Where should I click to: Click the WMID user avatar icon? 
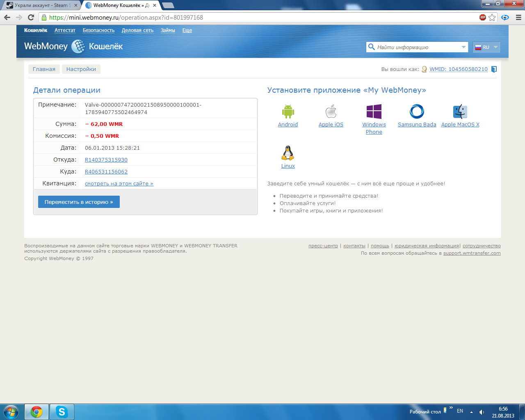425,69
